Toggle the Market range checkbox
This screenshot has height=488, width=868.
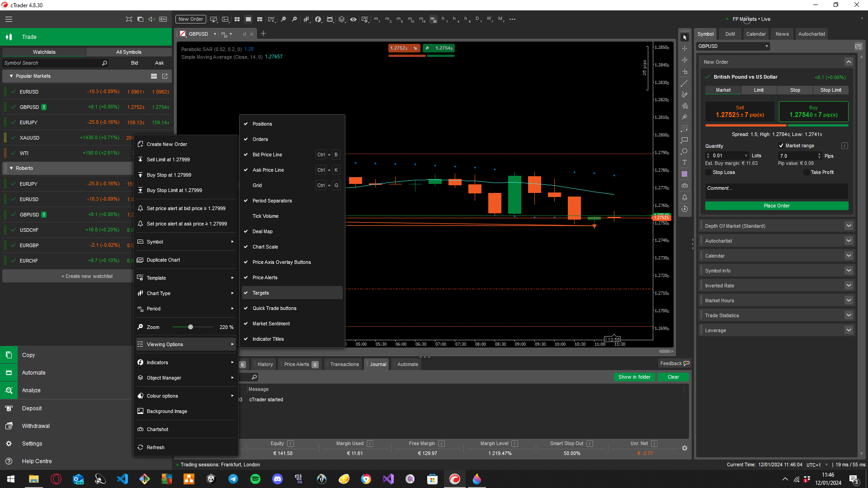(x=781, y=145)
